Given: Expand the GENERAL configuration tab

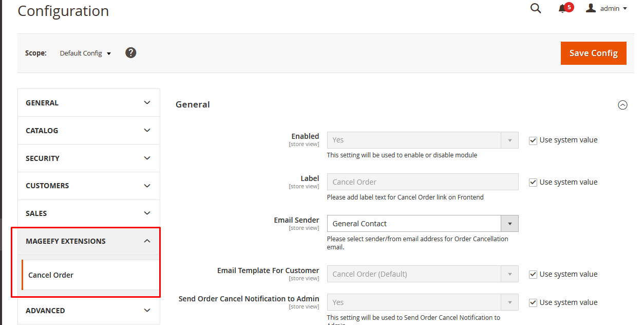Looking at the screenshot, I should tap(88, 103).
